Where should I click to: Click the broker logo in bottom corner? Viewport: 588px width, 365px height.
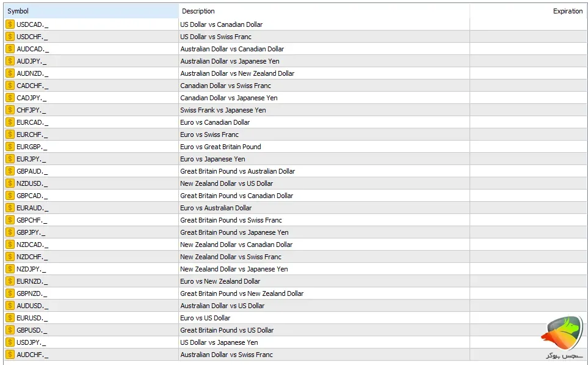click(564, 337)
